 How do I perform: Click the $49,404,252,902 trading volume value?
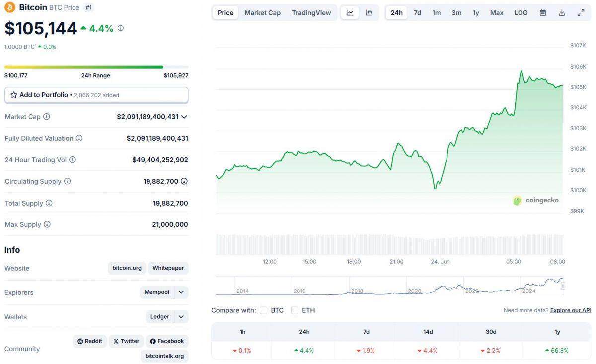coord(160,160)
